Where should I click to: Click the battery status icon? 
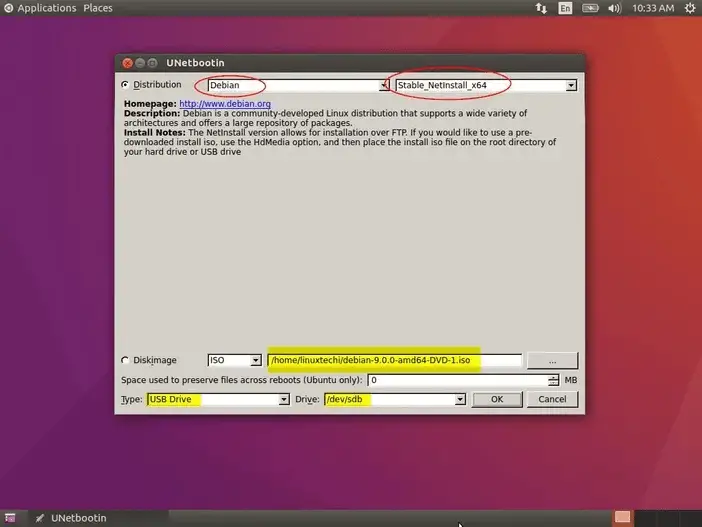(x=590, y=8)
